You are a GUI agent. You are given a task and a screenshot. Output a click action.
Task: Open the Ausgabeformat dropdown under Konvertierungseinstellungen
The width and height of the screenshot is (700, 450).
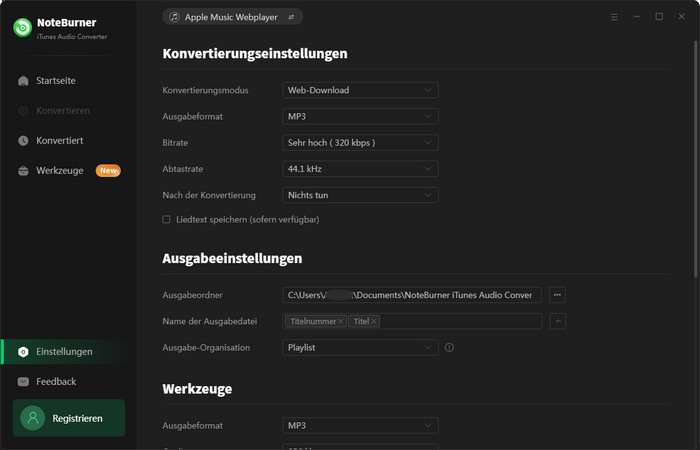point(360,117)
